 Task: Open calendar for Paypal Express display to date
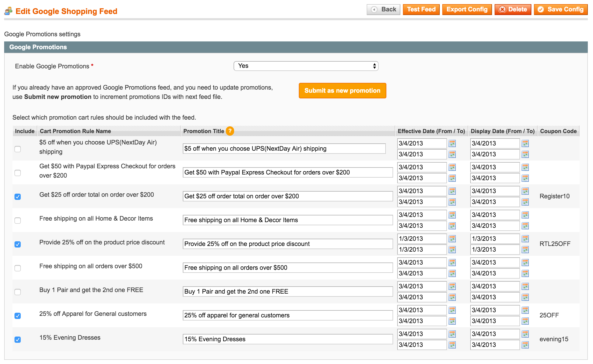coord(525,178)
